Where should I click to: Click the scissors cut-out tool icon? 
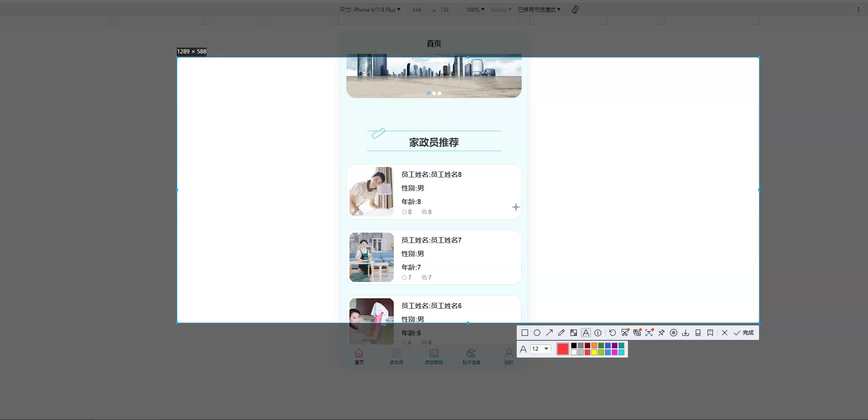coord(625,333)
